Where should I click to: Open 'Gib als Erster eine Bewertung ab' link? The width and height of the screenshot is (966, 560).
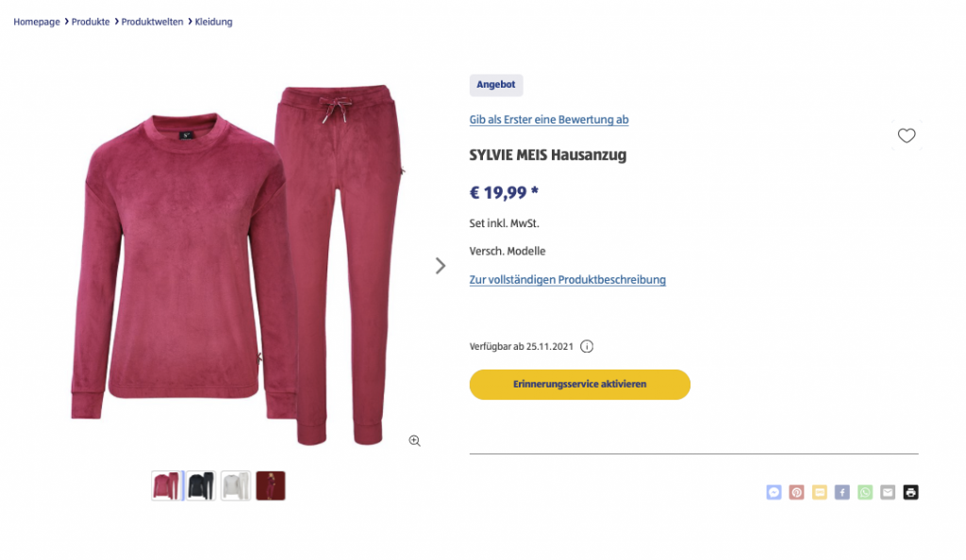(549, 120)
